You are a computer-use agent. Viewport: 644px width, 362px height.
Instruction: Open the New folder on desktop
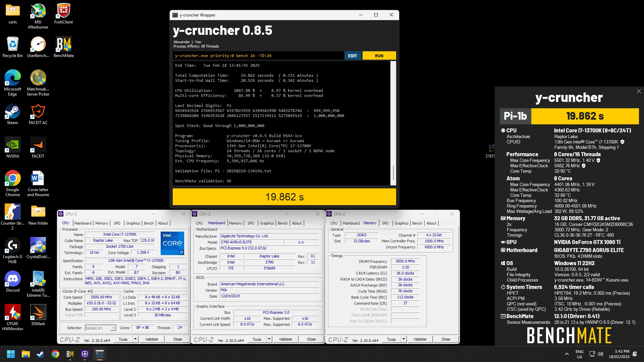[x=38, y=215]
